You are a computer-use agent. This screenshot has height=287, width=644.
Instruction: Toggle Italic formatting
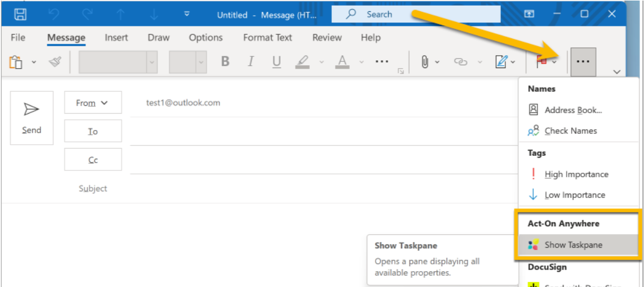[251, 61]
